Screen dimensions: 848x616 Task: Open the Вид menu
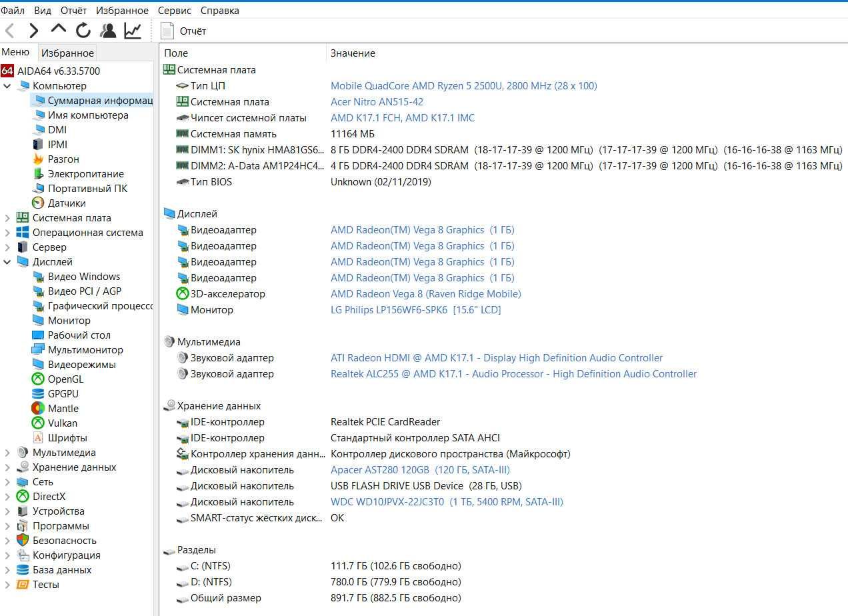(x=43, y=11)
